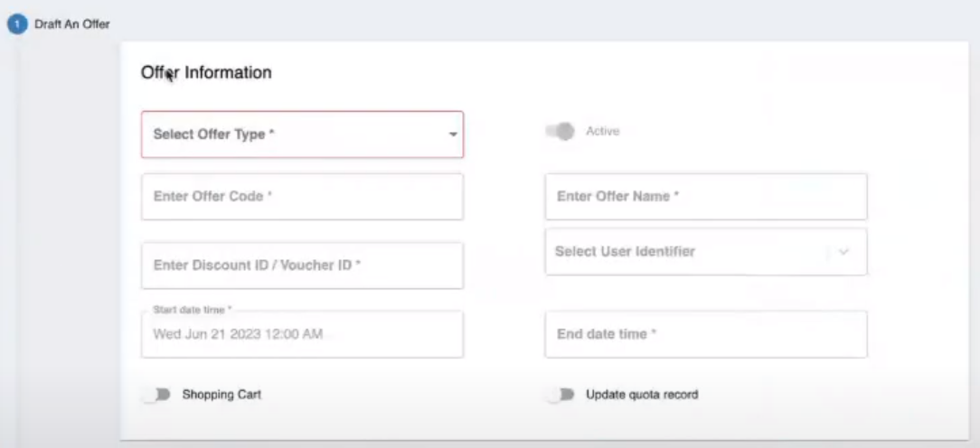Expand User Identifier using its chevron
The image size is (980, 448).
click(844, 252)
